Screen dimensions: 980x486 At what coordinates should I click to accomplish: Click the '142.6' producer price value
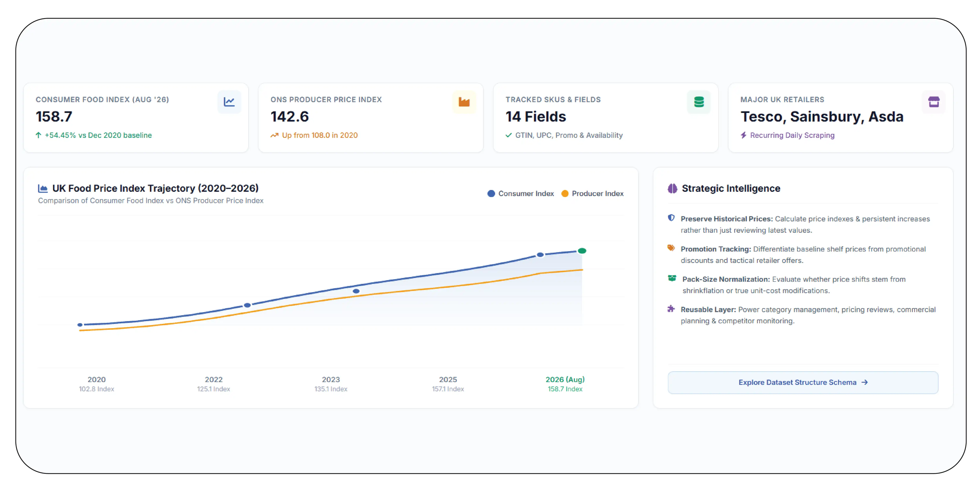(289, 117)
